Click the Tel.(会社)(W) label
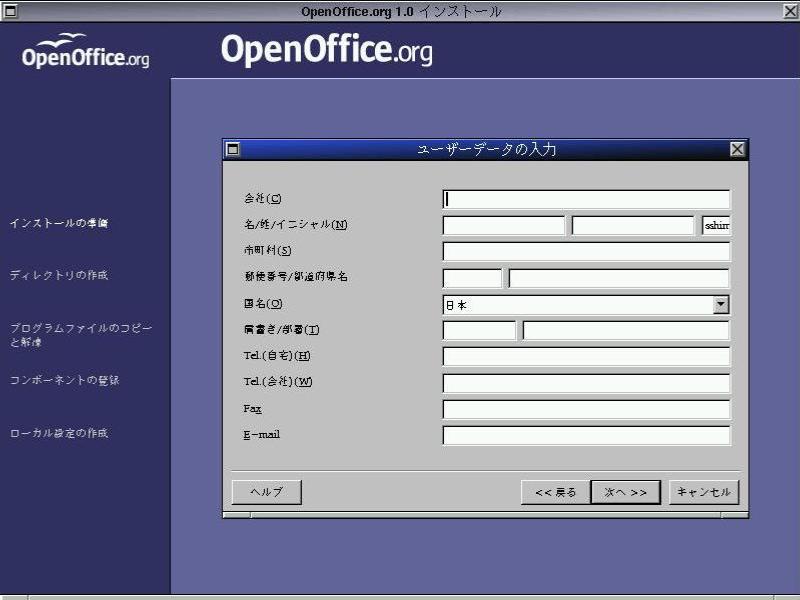Screen dimensions: 800x600 tap(278, 382)
